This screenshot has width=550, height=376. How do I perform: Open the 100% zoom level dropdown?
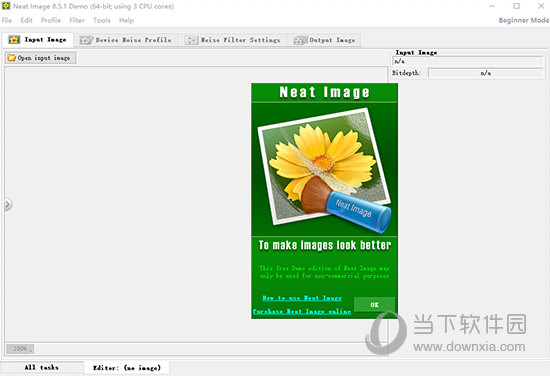tap(20, 349)
